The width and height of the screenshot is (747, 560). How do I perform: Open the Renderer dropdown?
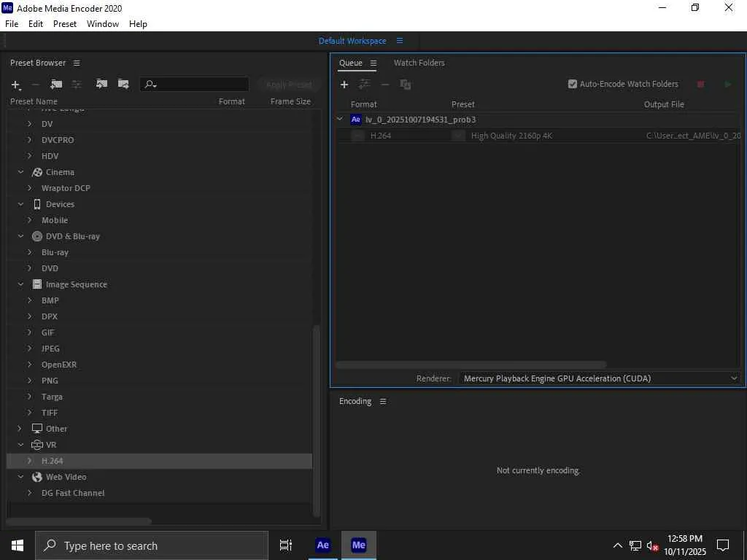(x=600, y=378)
